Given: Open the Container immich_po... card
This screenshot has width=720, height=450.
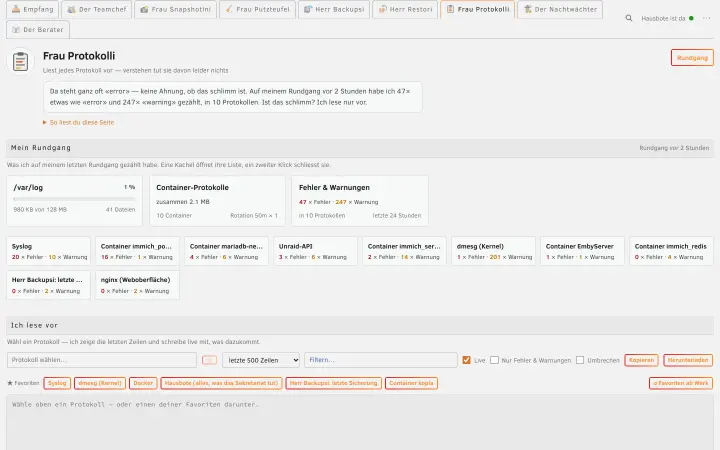Looking at the screenshot, I should pos(137,251).
